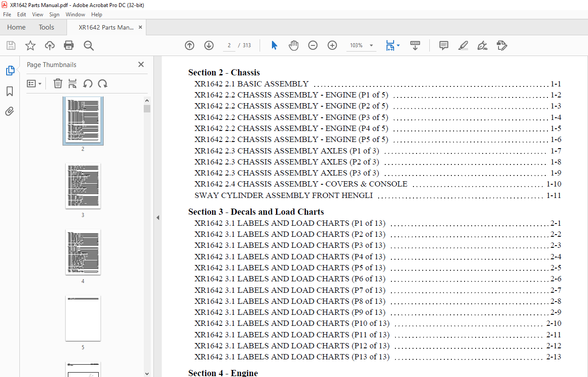Screen dimensions: 588x377
Task: Click Section 3 - Decals and Load Charts heading
Action: tap(256, 212)
